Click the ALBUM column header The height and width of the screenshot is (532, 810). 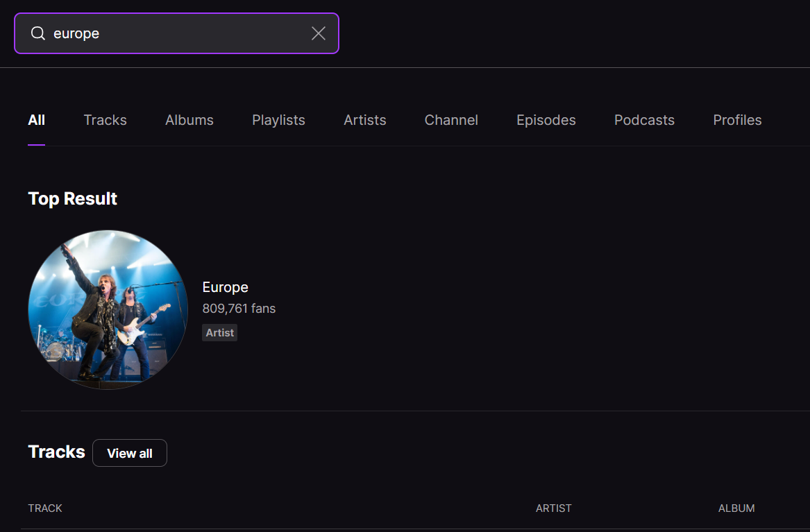pos(736,508)
